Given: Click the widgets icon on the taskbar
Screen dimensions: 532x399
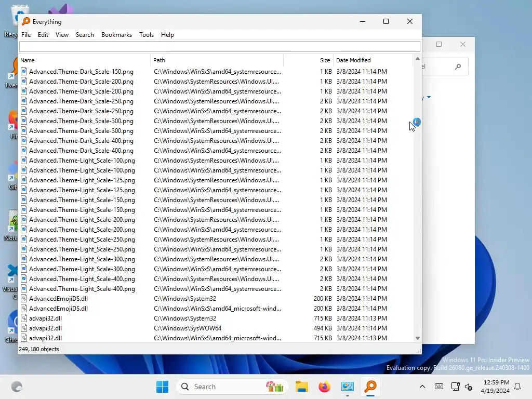Looking at the screenshot, I should (x=17, y=387).
